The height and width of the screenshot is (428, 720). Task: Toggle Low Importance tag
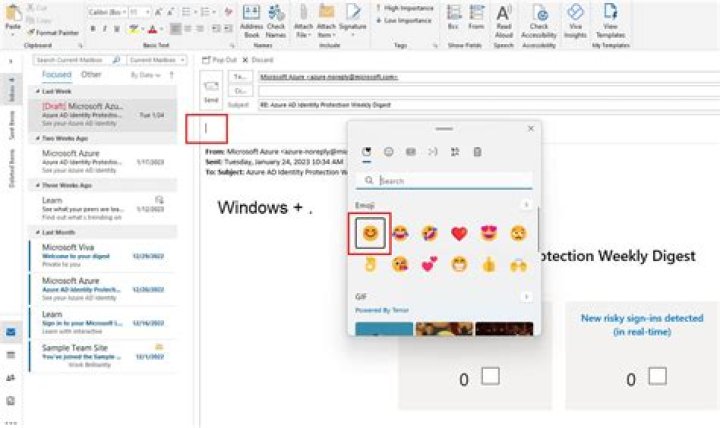404,20
